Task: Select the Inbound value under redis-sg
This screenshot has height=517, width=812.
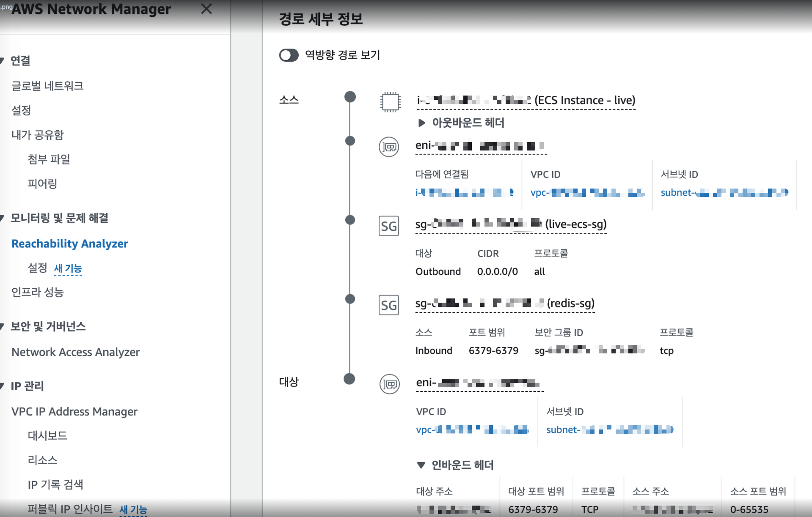Action: (x=434, y=350)
